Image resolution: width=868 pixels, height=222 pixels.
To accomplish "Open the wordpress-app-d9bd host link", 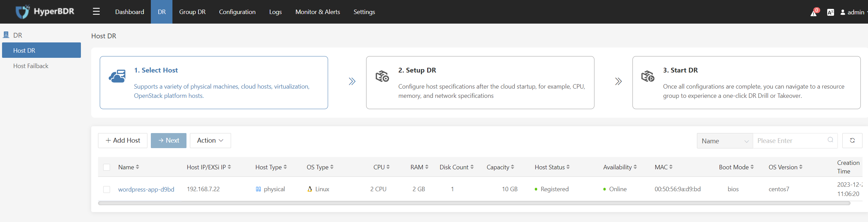I will coord(146,189).
